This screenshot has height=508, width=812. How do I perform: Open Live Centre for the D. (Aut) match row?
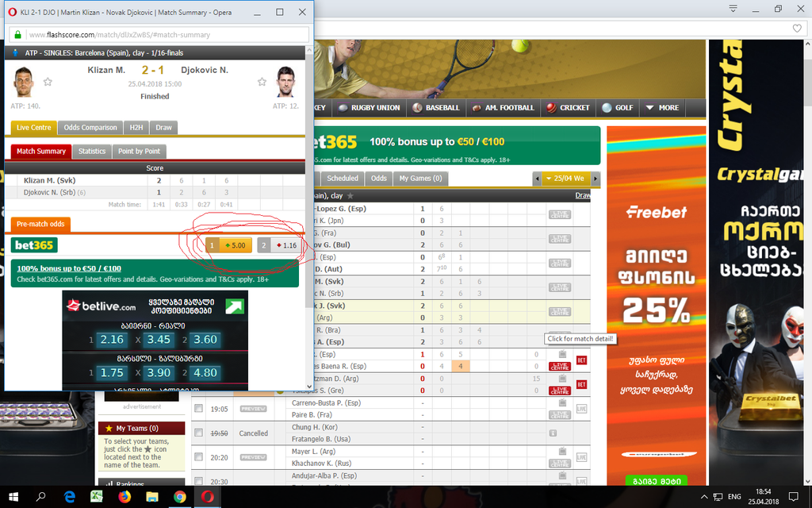click(560, 264)
